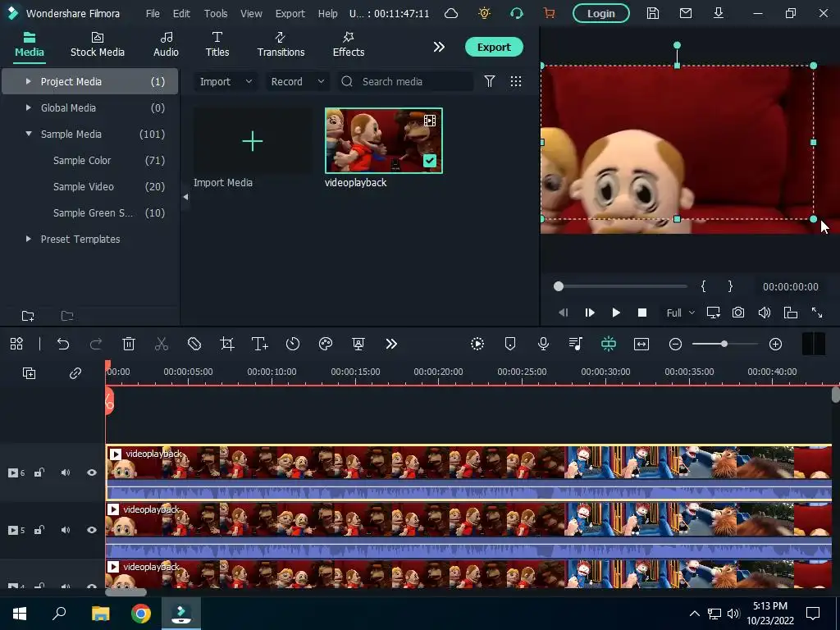Click the split scissors icon
The height and width of the screenshot is (630, 840).
coord(162,344)
